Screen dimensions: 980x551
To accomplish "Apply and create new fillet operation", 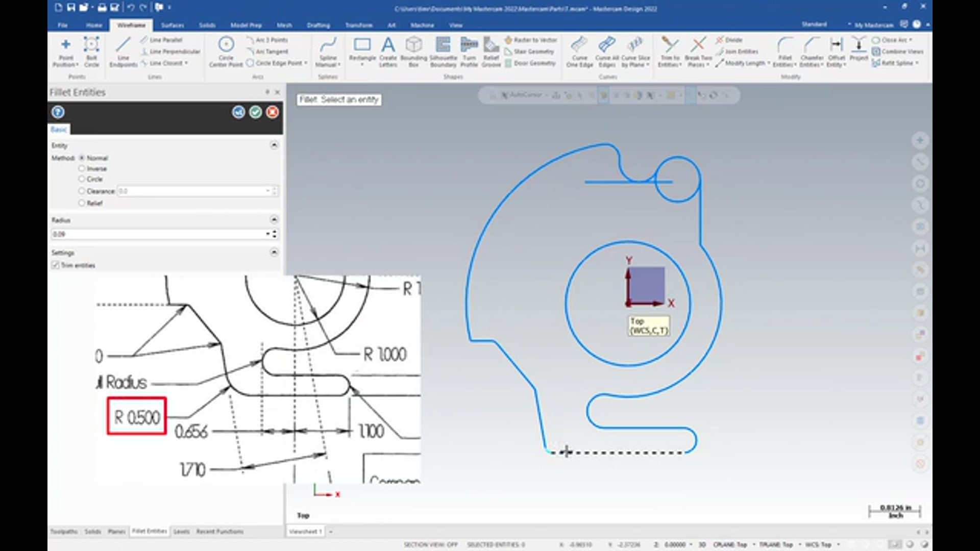I will click(238, 112).
